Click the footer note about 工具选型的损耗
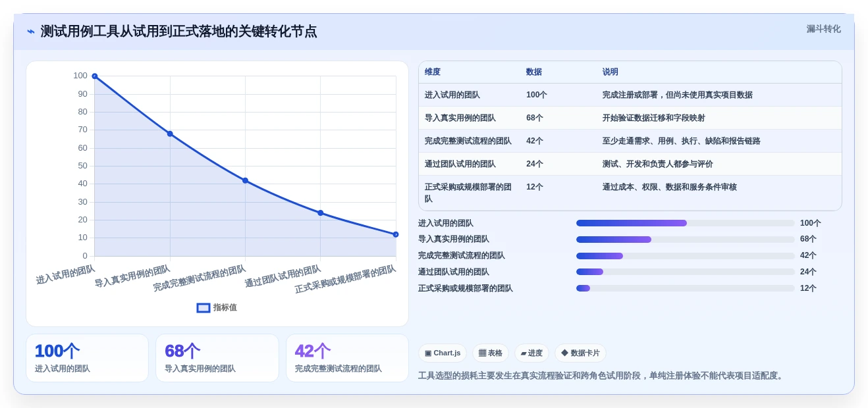 (x=602, y=376)
